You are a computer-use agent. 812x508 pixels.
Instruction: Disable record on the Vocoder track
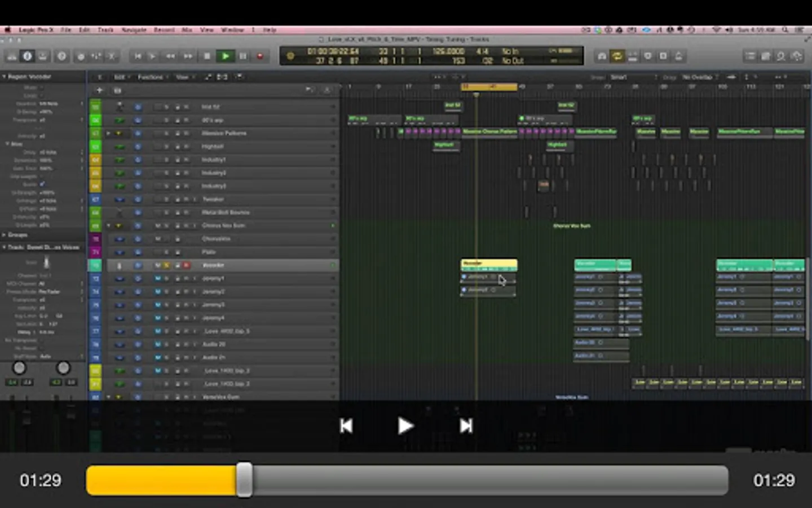point(186,265)
